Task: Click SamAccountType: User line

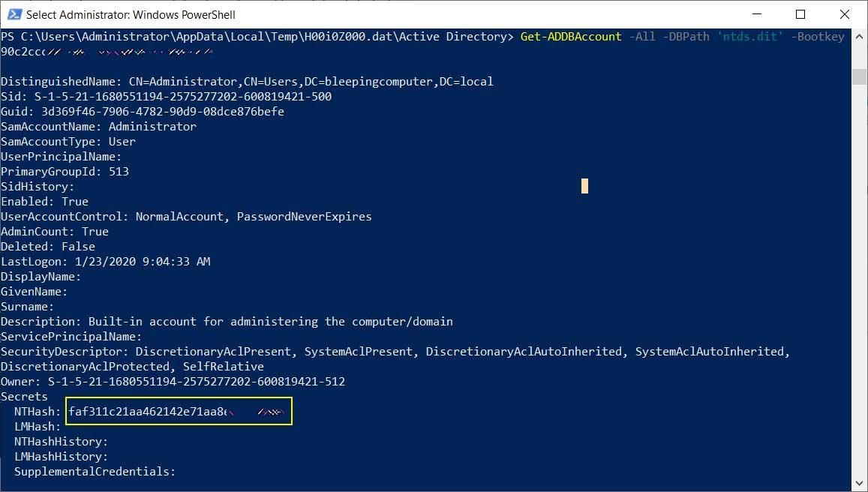Action: pyautogui.click(x=68, y=142)
